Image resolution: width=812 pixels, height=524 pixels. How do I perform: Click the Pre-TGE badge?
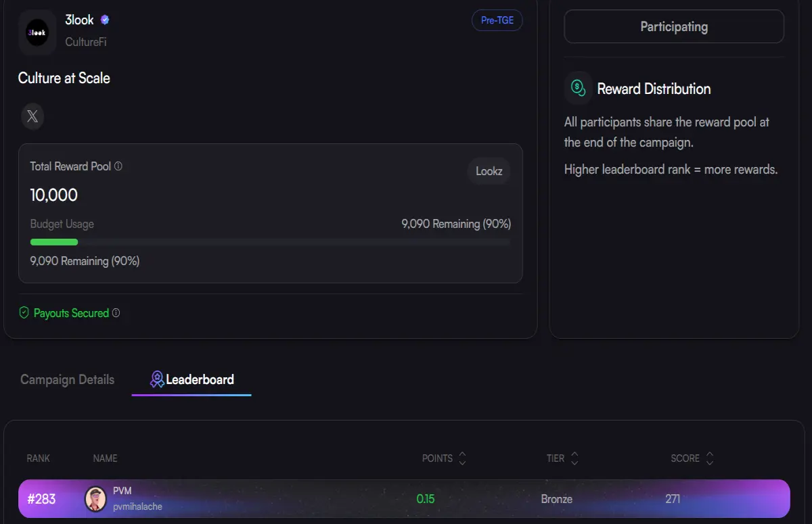click(497, 20)
